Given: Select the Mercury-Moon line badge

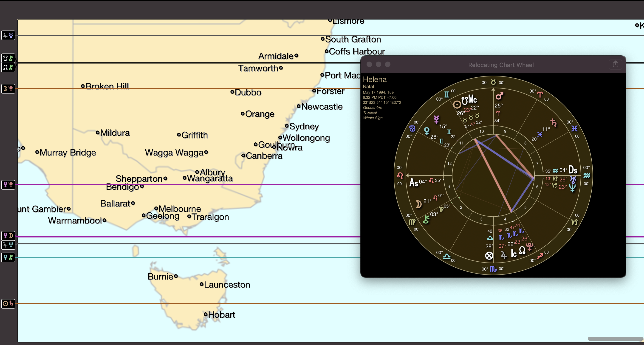Looking at the screenshot, I should [8, 235].
